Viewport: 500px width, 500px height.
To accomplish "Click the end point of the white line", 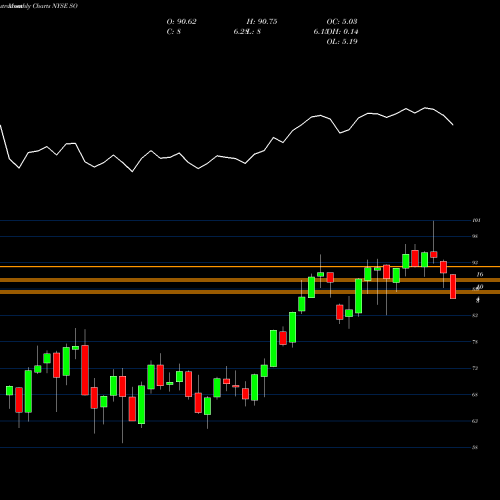I will (x=453, y=125).
